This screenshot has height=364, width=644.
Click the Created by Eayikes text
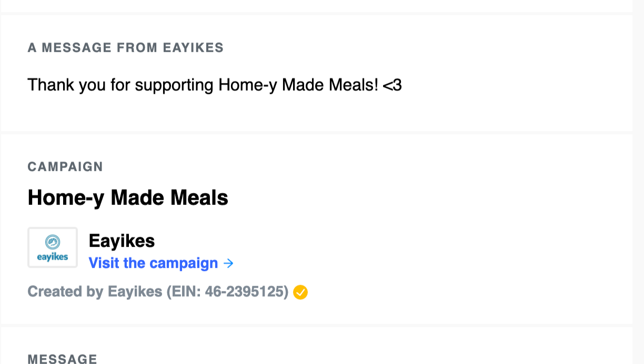(95, 292)
